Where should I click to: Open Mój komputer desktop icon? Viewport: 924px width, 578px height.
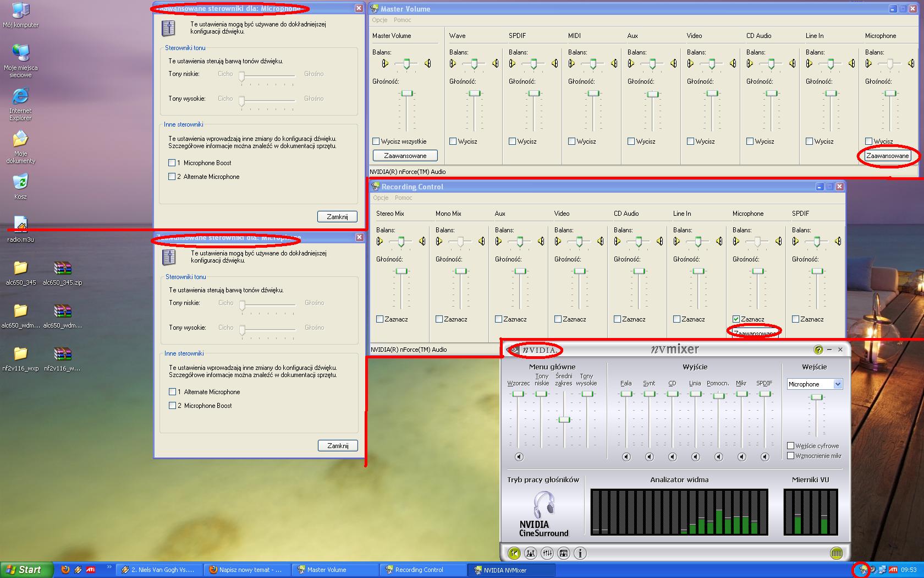click(20, 15)
